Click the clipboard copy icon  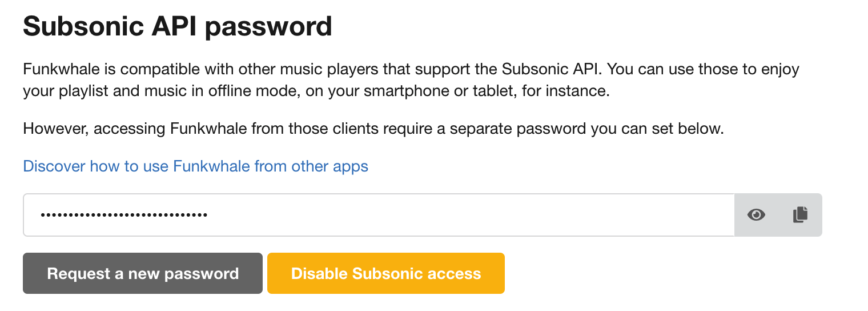tap(800, 215)
